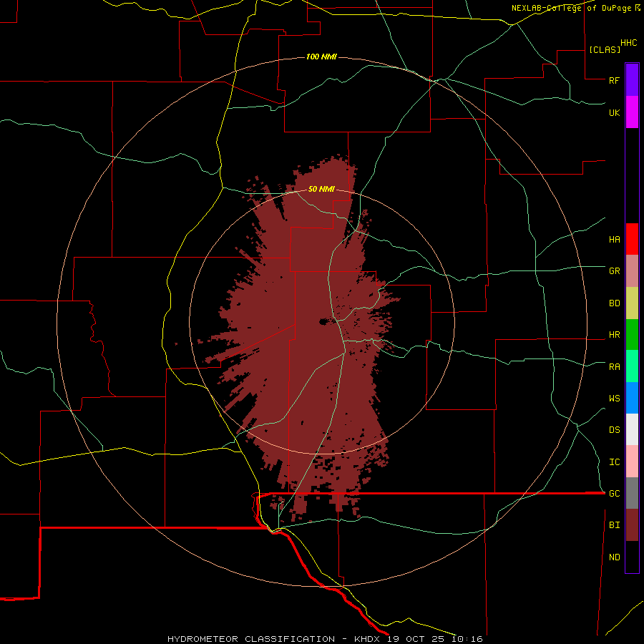Click the magenta UK color swatch
The height and width of the screenshot is (644, 644).
coord(632,112)
